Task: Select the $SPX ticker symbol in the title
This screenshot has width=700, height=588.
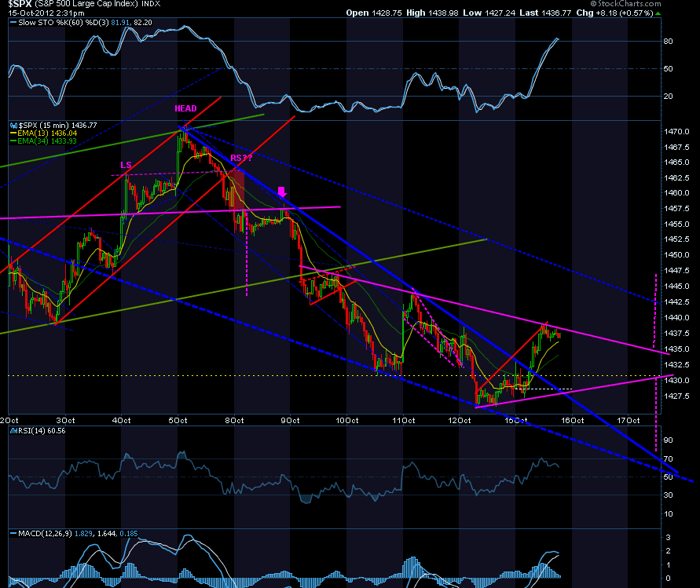Action: point(20,4)
